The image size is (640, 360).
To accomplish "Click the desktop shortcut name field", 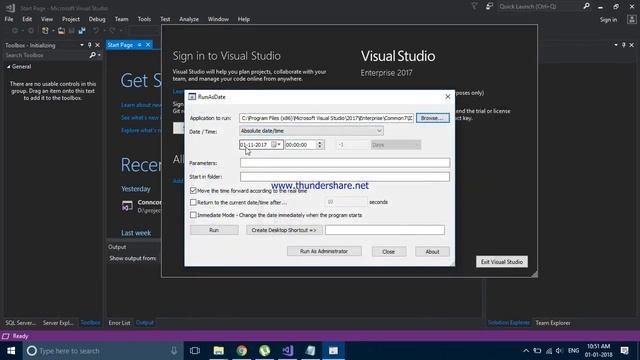I will (385, 230).
